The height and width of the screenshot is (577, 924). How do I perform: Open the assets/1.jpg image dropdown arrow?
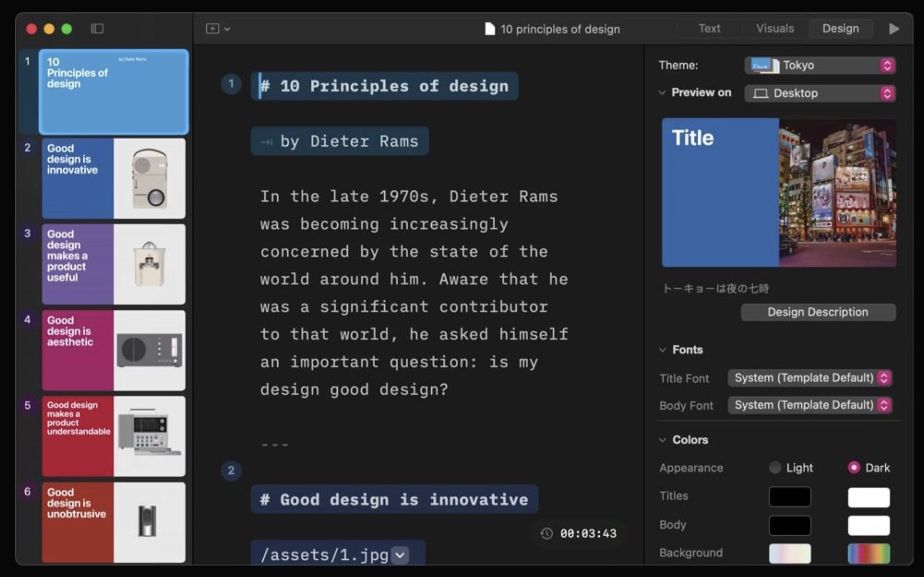coord(400,555)
